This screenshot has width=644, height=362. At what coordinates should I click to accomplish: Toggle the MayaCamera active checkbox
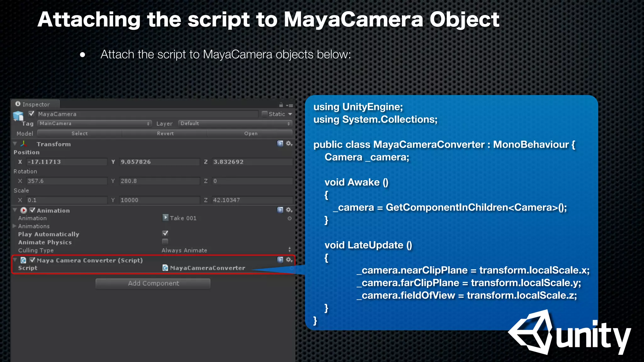pos(31,114)
